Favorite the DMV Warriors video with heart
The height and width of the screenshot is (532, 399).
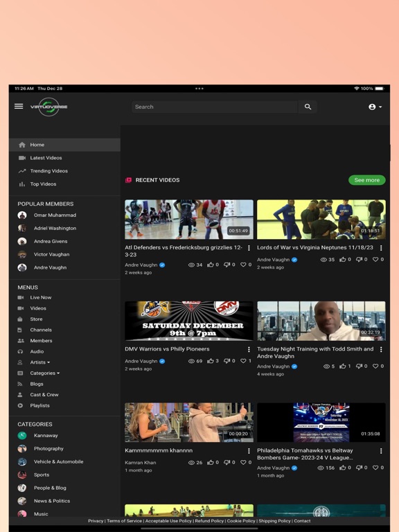pos(243,361)
